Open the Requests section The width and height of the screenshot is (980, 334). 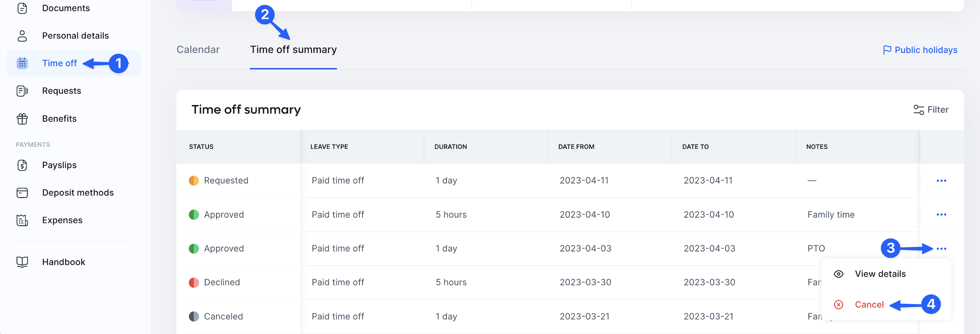point(62,91)
